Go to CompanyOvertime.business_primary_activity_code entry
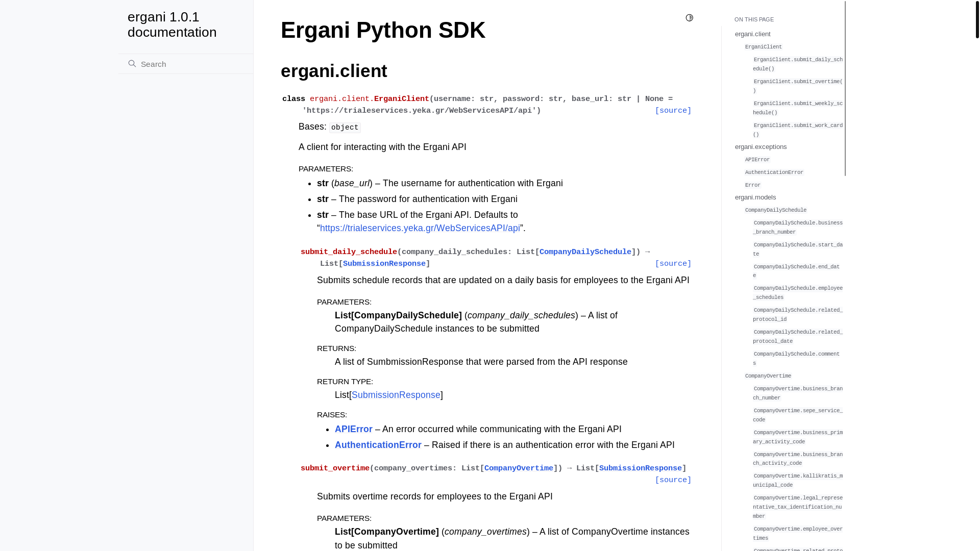 pyautogui.click(x=798, y=437)
